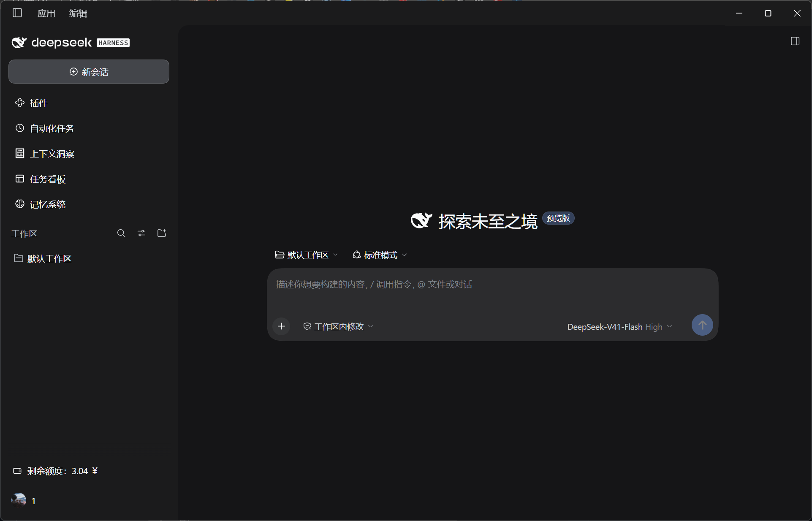Expand the 标准模式 mode dropdown

click(380, 255)
